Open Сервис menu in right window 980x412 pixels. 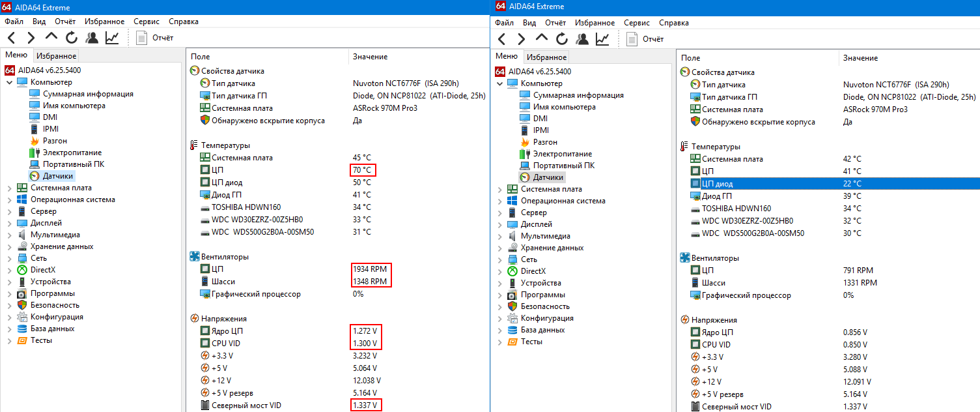[x=636, y=23]
